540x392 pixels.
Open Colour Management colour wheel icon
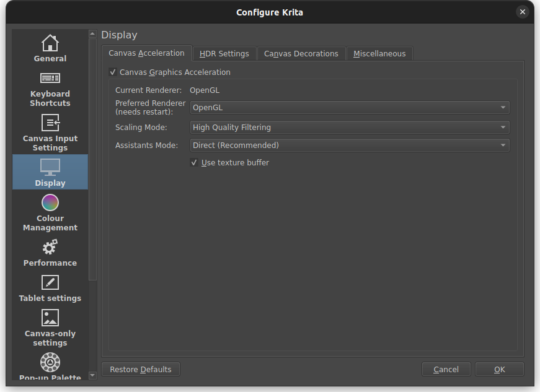pos(50,203)
